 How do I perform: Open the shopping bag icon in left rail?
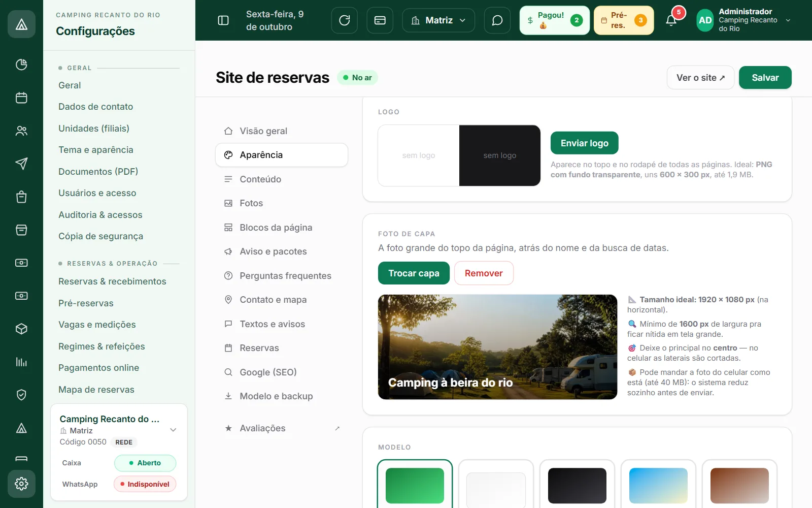(21, 197)
